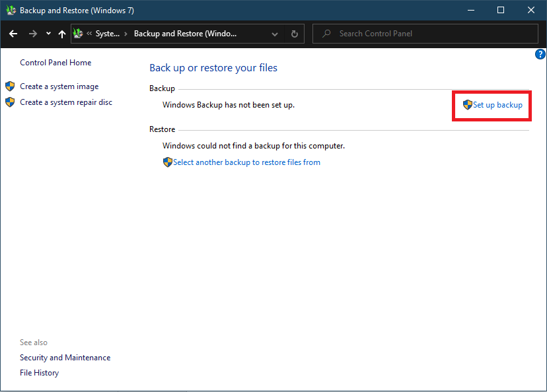Click the Backup and Restore title bar icon
547x392 pixels.
11,10
